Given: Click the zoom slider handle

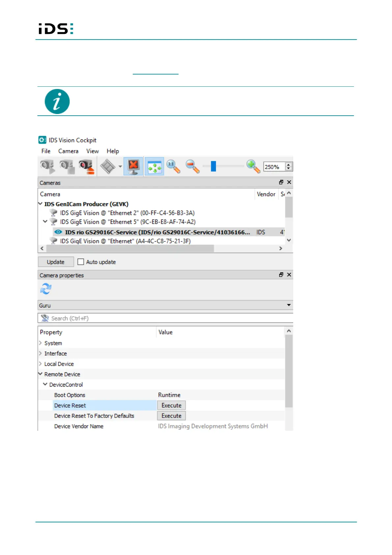Looking at the screenshot, I should click(x=213, y=166).
